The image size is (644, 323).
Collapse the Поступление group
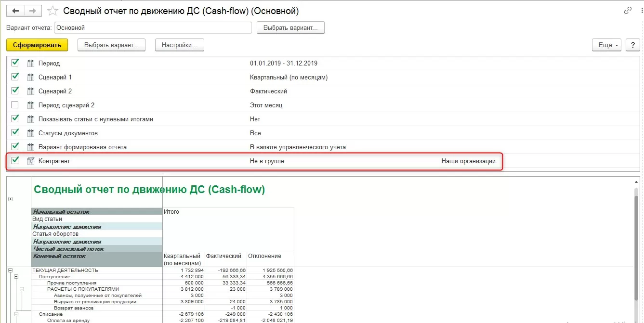[x=16, y=277]
